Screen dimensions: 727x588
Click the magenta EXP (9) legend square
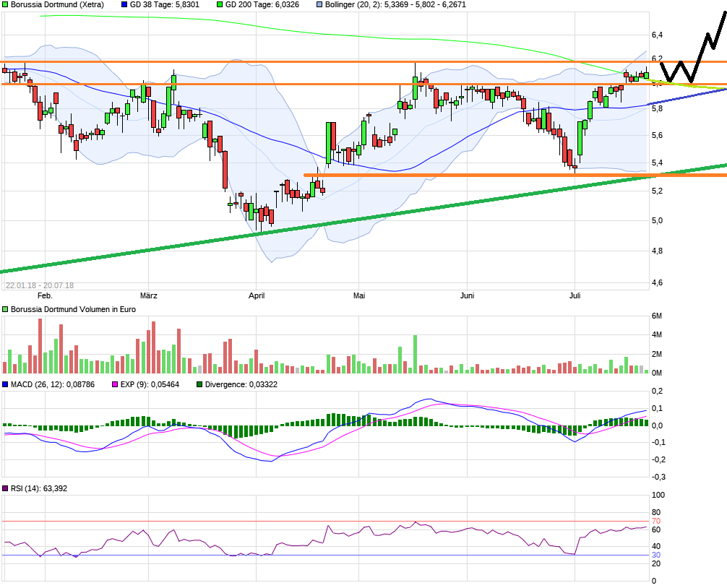[x=115, y=384]
